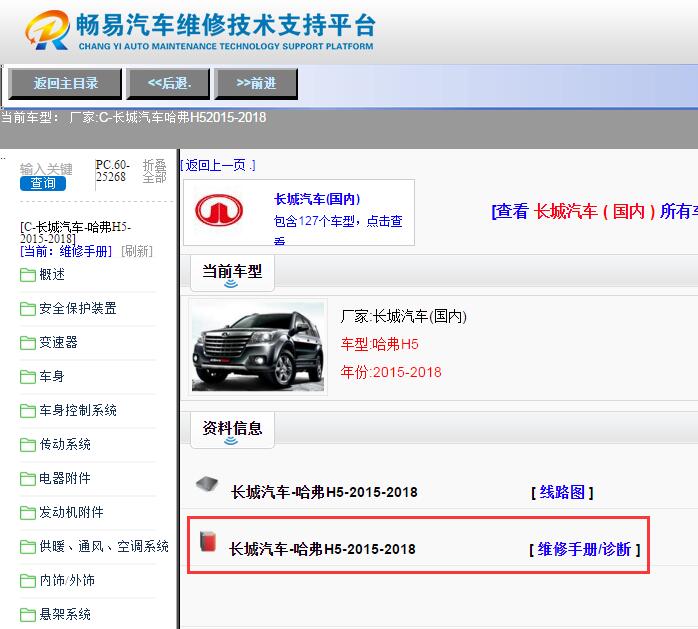
Task: Click the 输入关键 keyword input field
Action: point(46,169)
